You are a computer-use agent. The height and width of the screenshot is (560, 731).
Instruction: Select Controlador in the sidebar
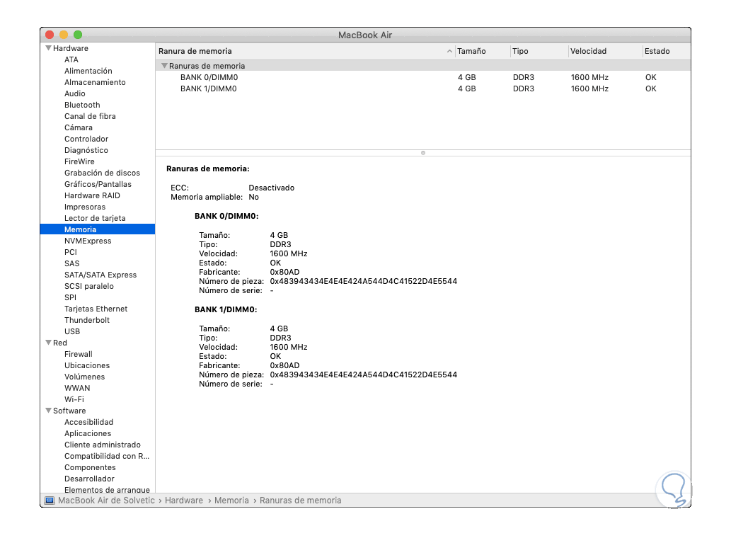pos(86,139)
